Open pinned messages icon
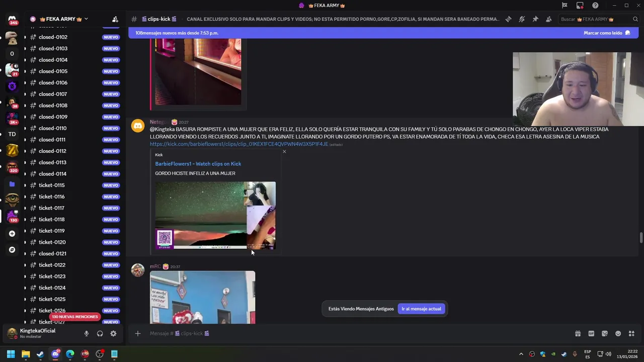This screenshot has width=644, height=362. coord(535,19)
